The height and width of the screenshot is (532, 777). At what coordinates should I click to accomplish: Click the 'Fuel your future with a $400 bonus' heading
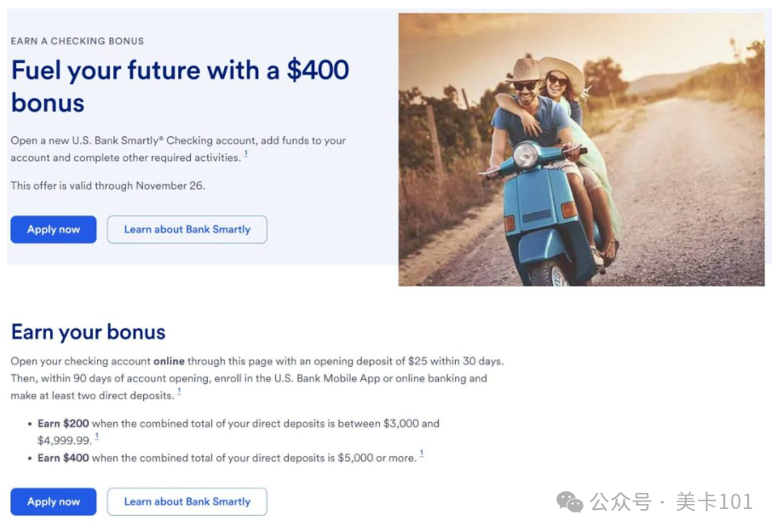(x=180, y=86)
